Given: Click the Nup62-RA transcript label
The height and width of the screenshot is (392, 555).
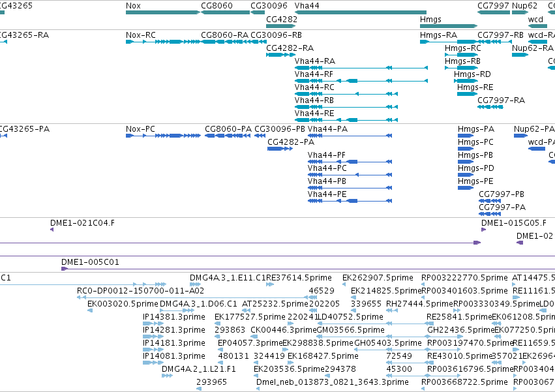Looking at the screenshot, I should (x=533, y=48).
